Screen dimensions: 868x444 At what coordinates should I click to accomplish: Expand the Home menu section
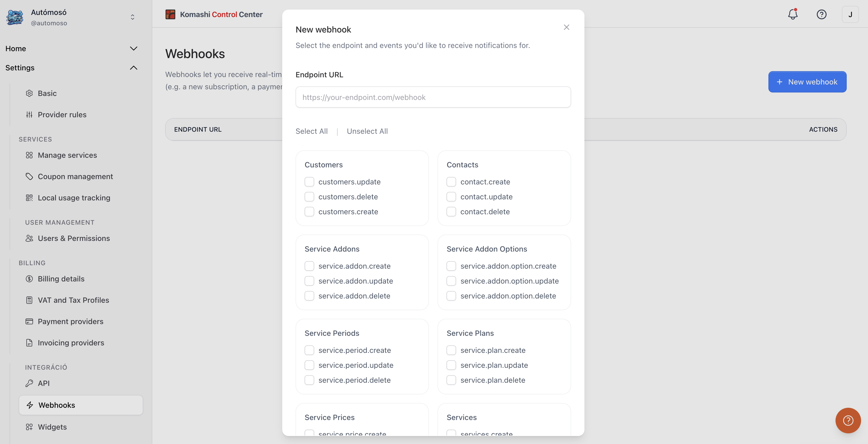pyautogui.click(x=133, y=49)
